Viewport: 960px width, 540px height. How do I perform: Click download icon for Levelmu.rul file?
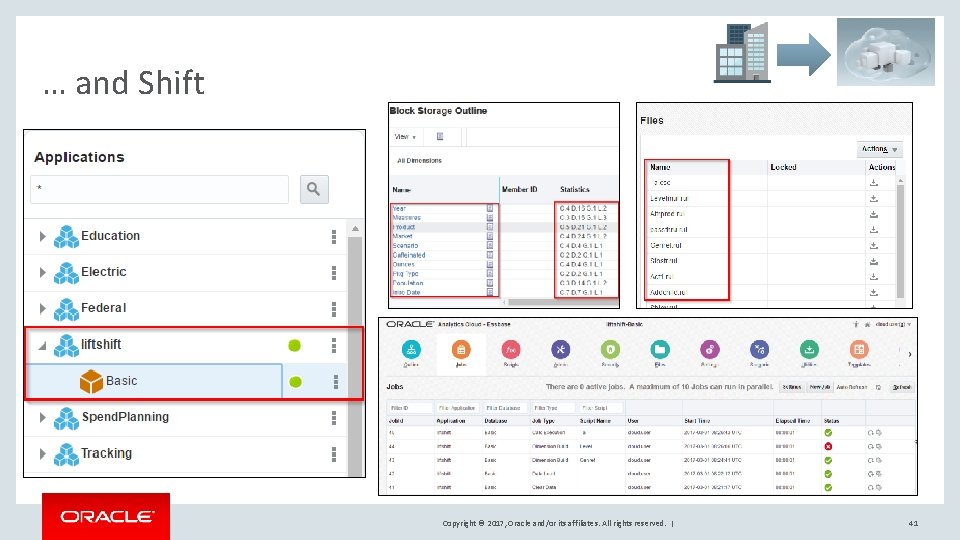coord(874,198)
